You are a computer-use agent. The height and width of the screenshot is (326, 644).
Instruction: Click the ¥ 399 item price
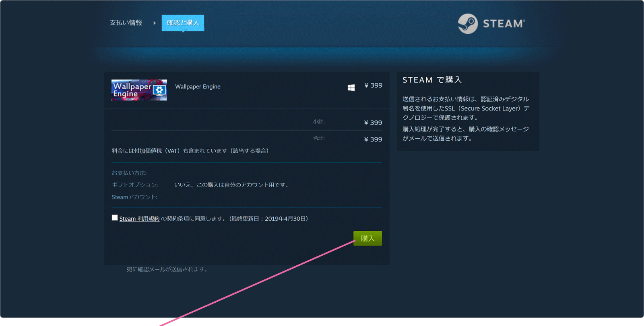tap(373, 85)
